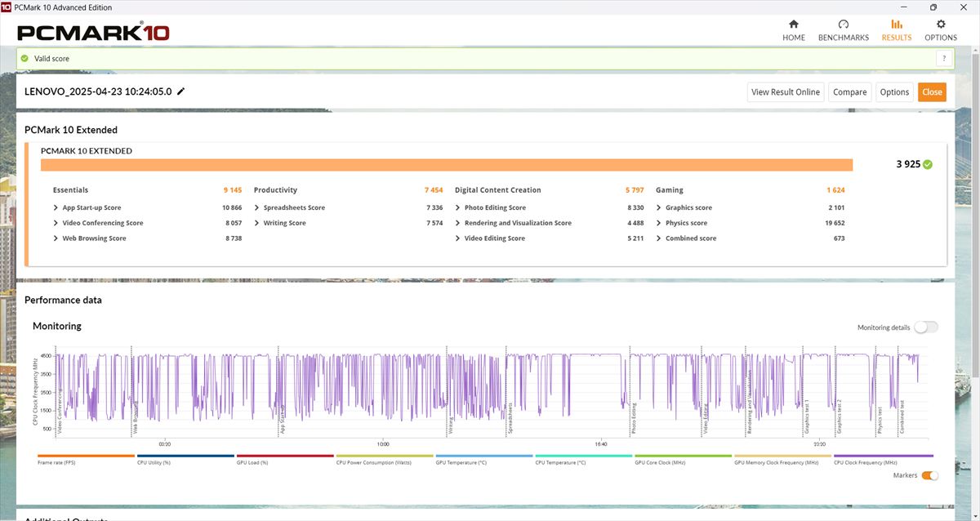Screen dimensions: 980x521
Task: Toggle the GPU Load (%) legend series
Action: click(285, 459)
